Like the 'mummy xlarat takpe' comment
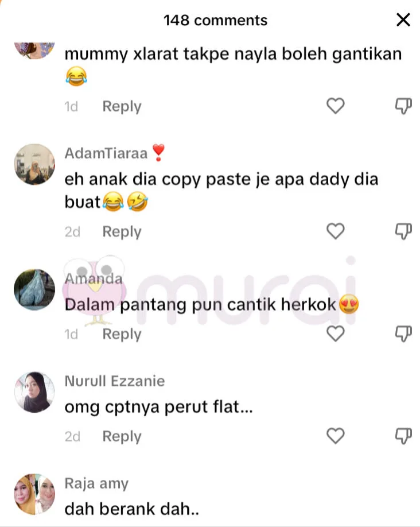 click(x=335, y=106)
